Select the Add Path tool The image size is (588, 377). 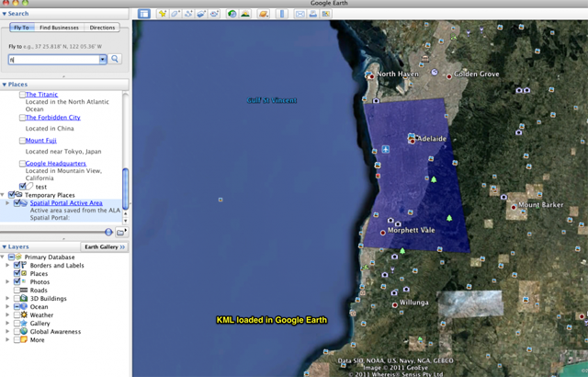(188, 14)
